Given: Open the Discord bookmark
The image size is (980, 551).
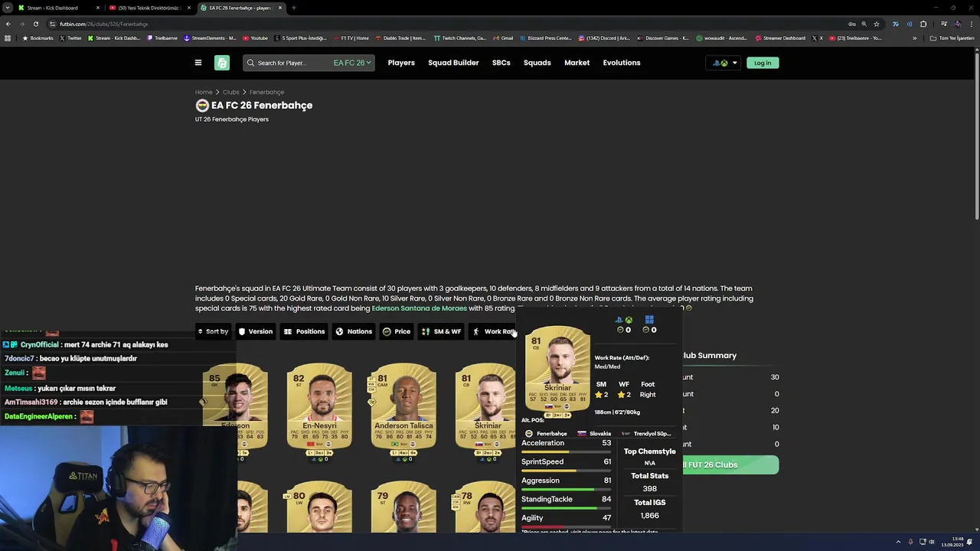Looking at the screenshot, I should (605, 38).
